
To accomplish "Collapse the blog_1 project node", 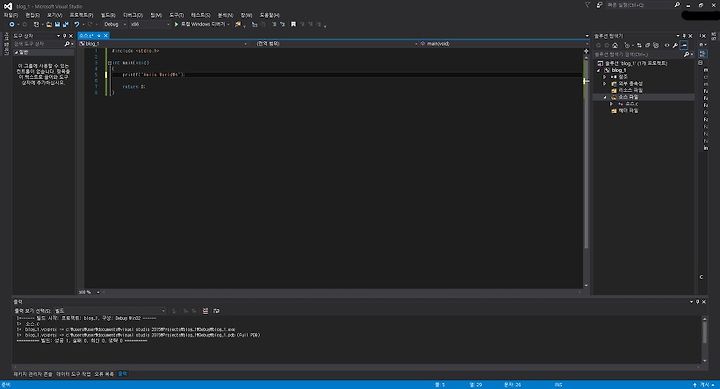I will tap(598, 70).
